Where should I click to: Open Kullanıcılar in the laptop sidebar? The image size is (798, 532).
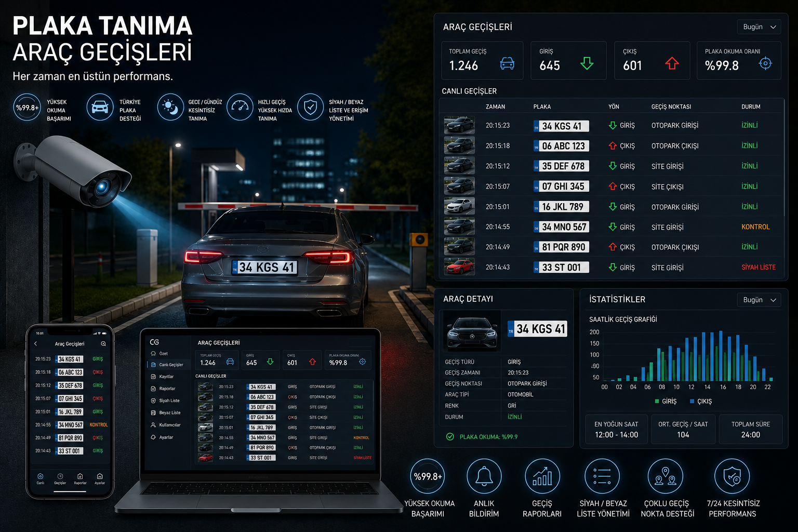tap(166, 425)
